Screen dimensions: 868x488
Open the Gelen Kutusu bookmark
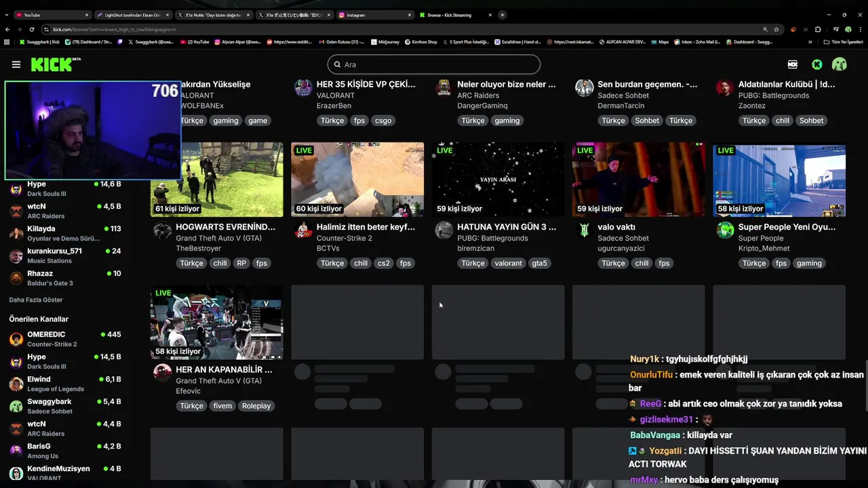[341, 42]
